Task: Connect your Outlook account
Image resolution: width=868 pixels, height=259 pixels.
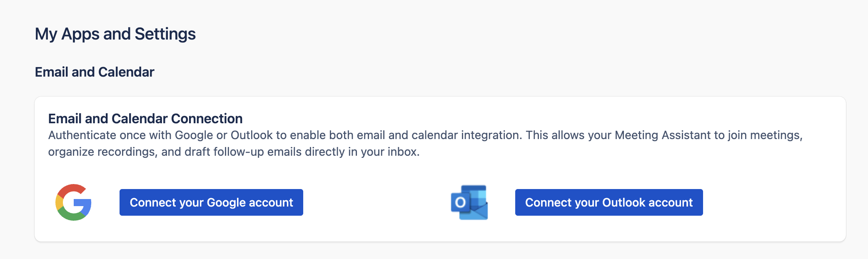Action: click(x=609, y=202)
